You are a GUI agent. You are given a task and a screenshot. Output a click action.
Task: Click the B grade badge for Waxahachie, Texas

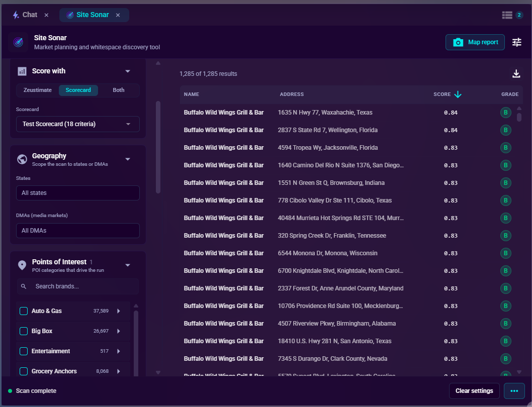coord(505,113)
